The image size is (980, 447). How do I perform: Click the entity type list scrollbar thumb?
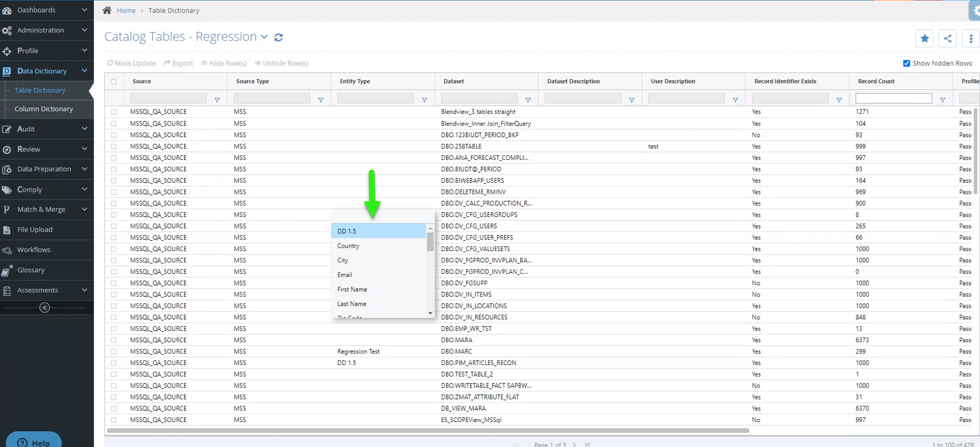pos(430,241)
